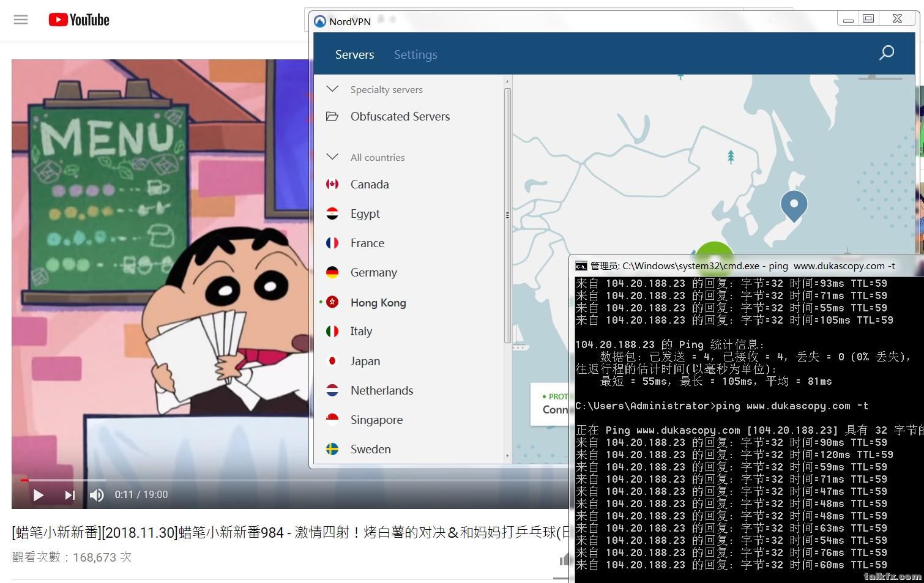
Task: Click the Germany flag icon
Action: click(x=332, y=272)
